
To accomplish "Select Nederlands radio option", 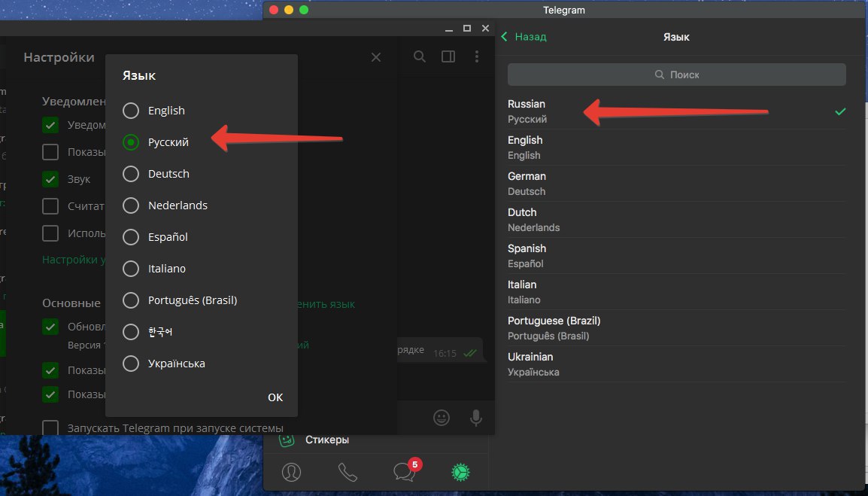I will (x=131, y=205).
